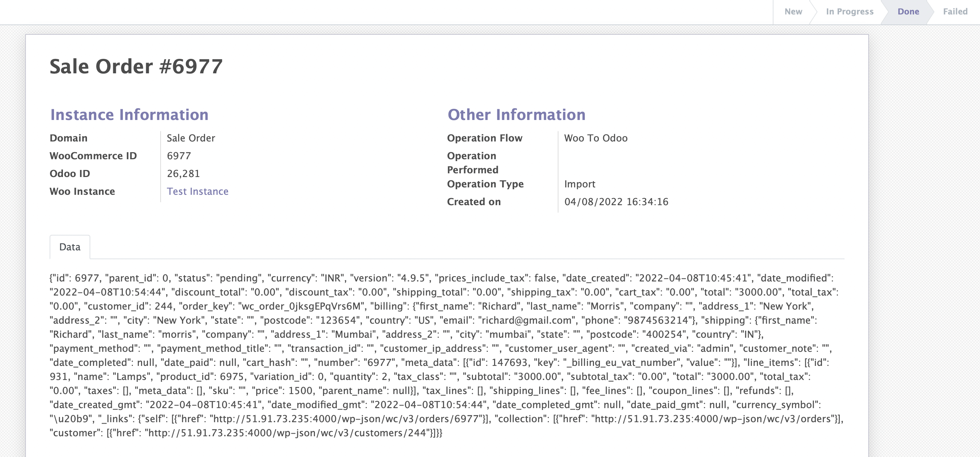Click the JSON data text block
Viewport: 980px width, 457px height.
click(445, 355)
